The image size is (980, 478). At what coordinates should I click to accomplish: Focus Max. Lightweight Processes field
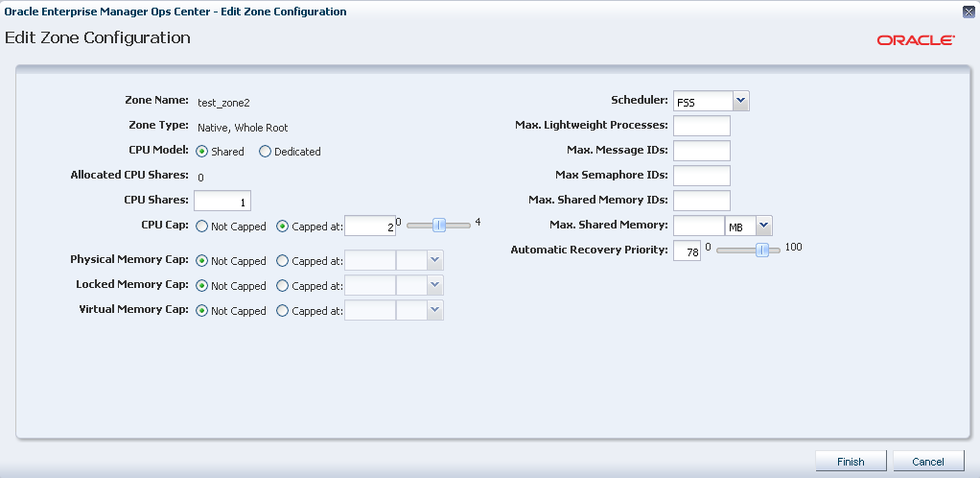702,126
